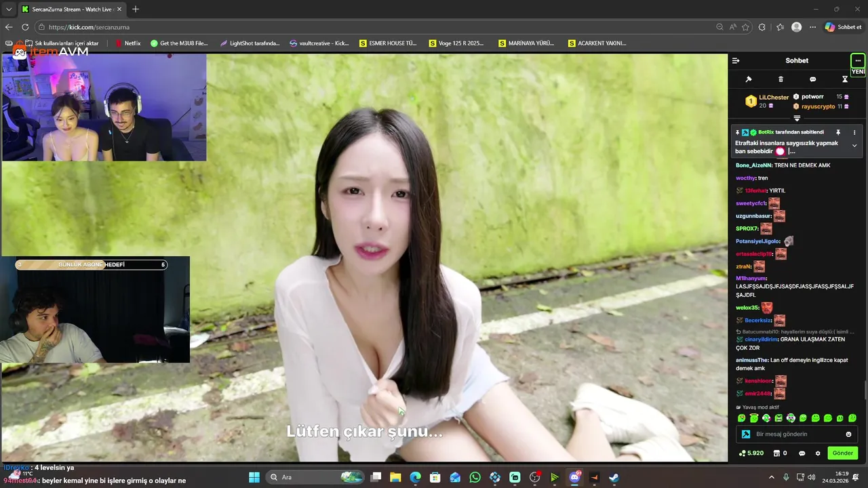Open the MARİNAYA YÜRÜ bookmark

click(x=527, y=43)
